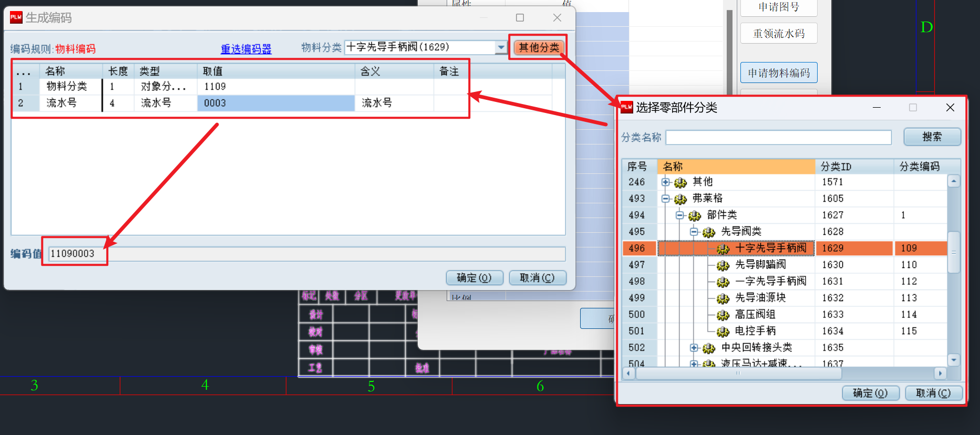
Task: Click the 申请图号 button
Action: pyautogui.click(x=779, y=7)
